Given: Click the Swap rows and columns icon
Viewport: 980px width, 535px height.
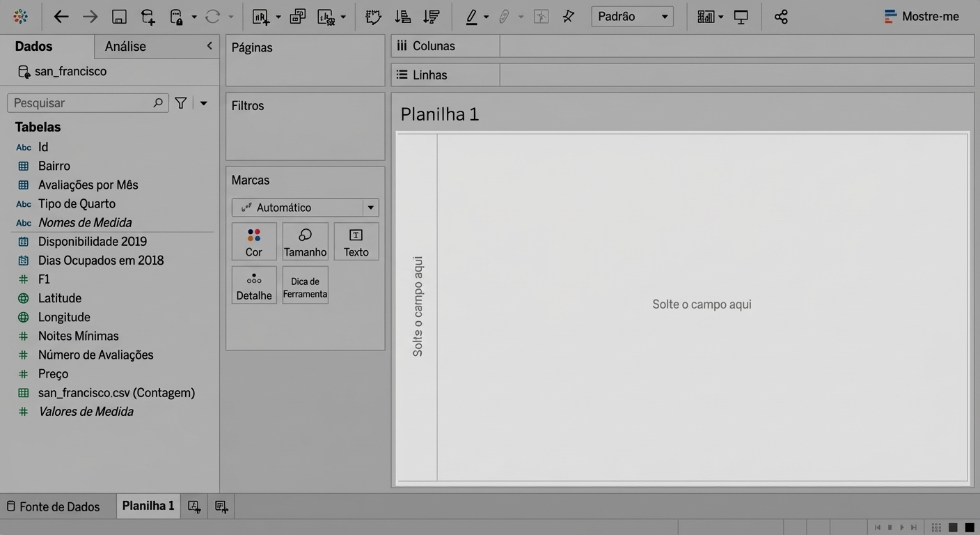Looking at the screenshot, I should point(373,17).
